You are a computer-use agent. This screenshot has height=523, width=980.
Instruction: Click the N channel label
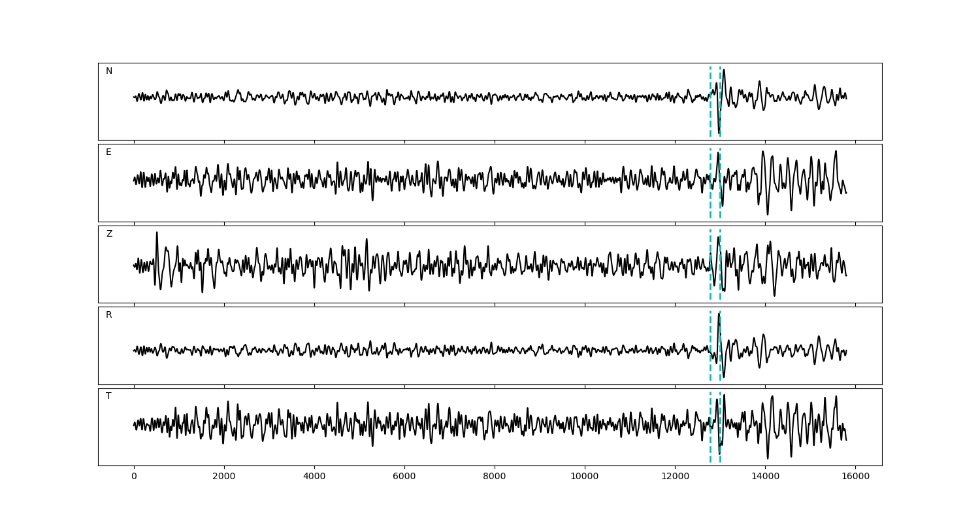(109, 71)
